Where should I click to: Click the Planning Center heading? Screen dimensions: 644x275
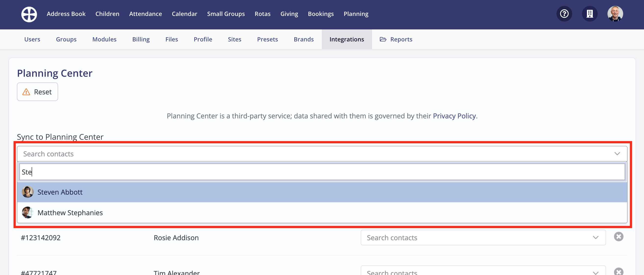[55, 73]
